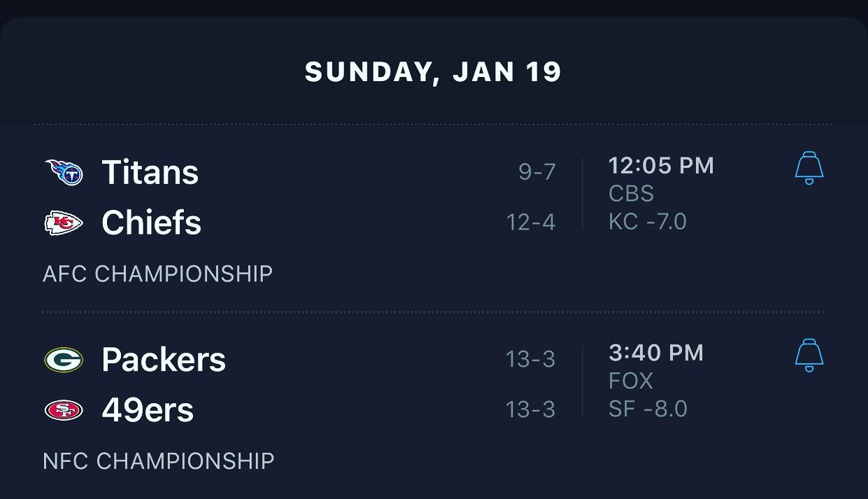The image size is (868, 499).
Task: Tap the Packers G logo
Action: point(64,360)
